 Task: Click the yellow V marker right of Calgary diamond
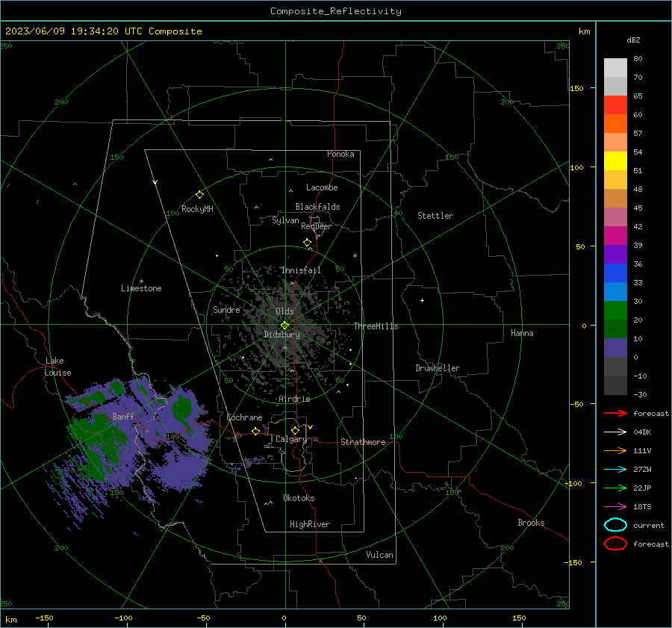coord(311,427)
